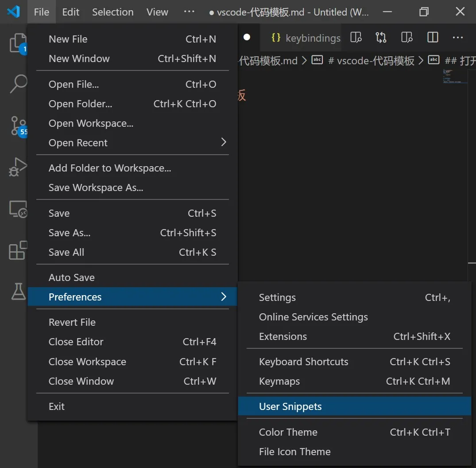This screenshot has height=468, width=476.
Task: Open the editor More Actions ellipsis
Action: coord(457,38)
